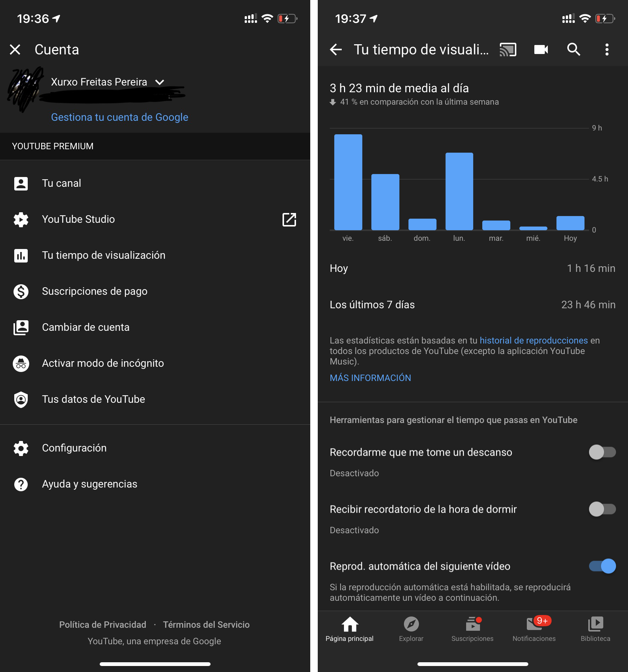Tap the incognito mode icon
The image size is (628, 672).
pos(21,363)
